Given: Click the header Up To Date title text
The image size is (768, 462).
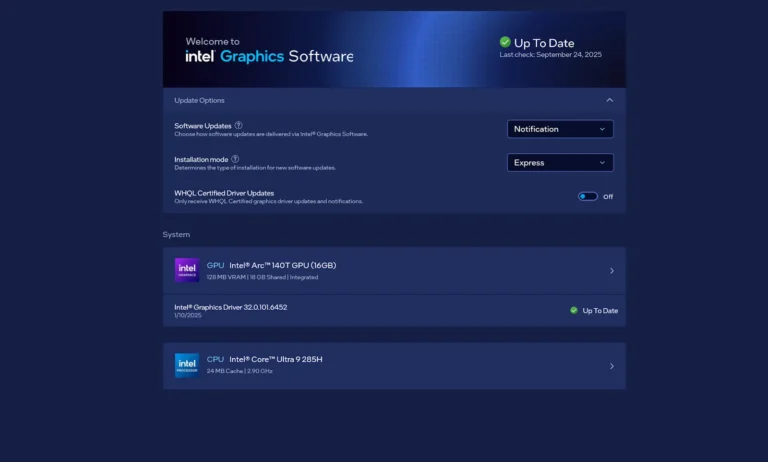Looking at the screenshot, I should point(544,43).
